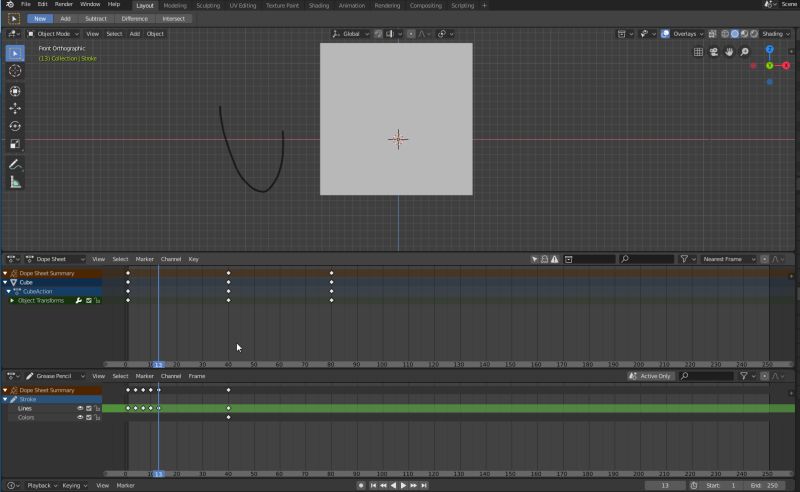Image resolution: width=800 pixels, height=492 pixels.
Task: Select the Move tool
Action: coord(15,108)
